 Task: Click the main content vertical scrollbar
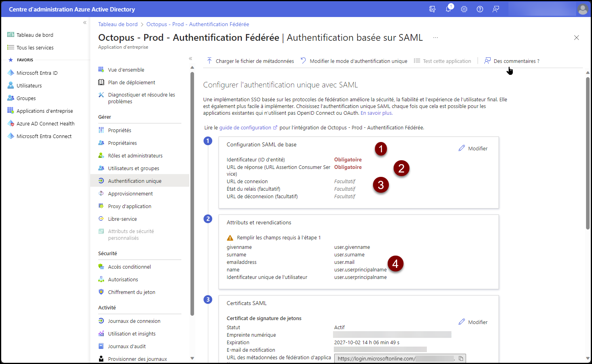(588, 153)
